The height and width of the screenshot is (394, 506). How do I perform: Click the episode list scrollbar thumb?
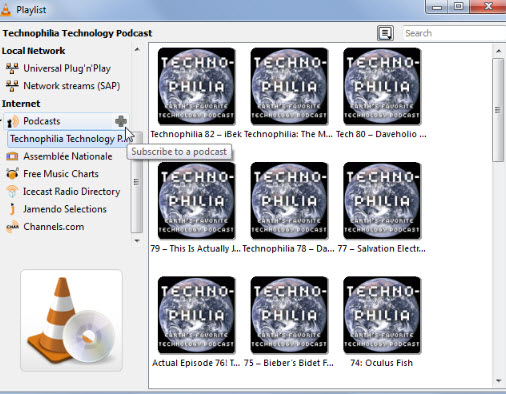[498, 110]
